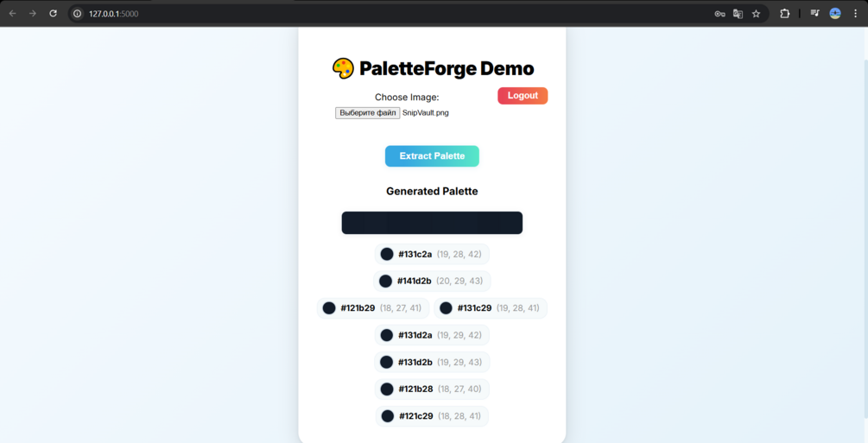
Task: Click the palette emoji logo beside title
Action: point(343,68)
